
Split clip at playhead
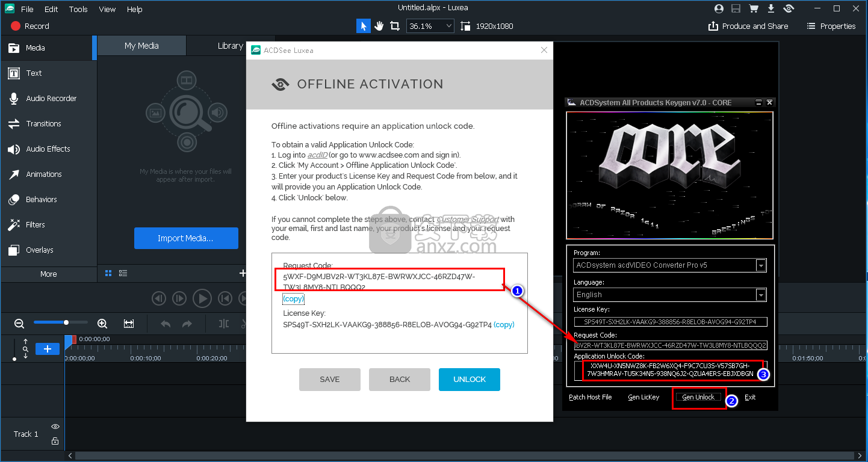click(224, 324)
